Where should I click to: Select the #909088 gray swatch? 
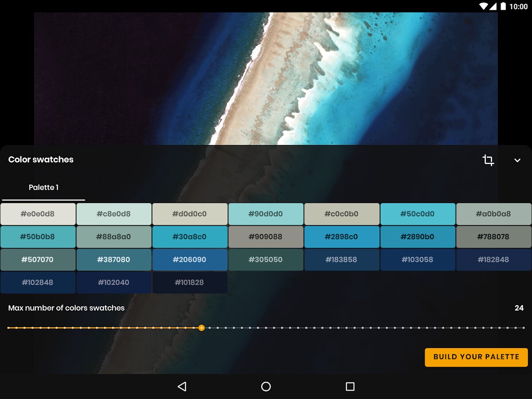266,237
